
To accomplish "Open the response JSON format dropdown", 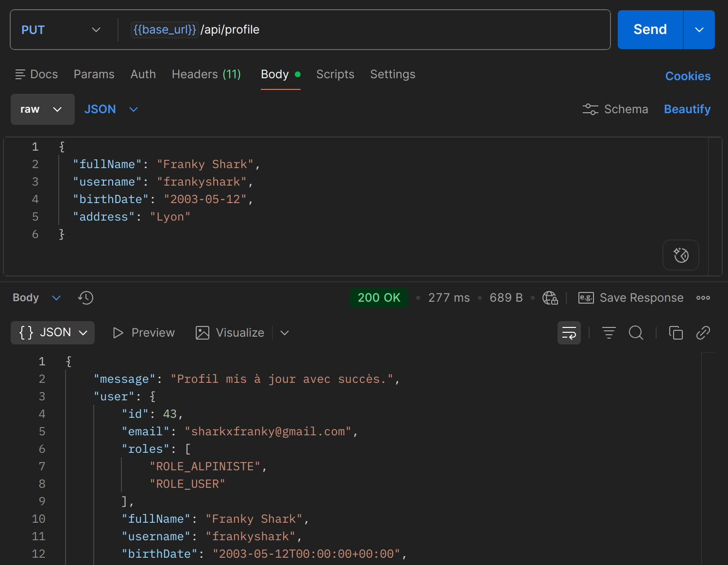I will pyautogui.click(x=52, y=333).
